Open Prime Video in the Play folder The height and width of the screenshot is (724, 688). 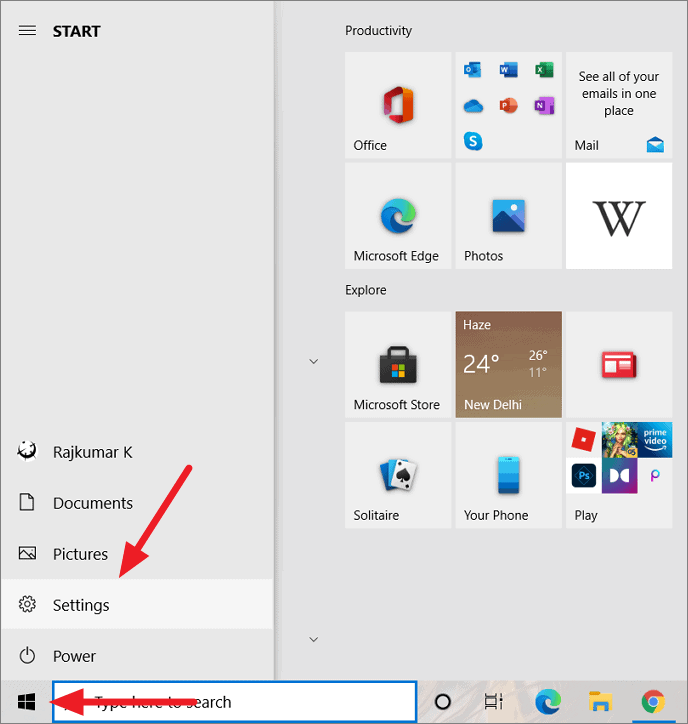(x=655, y=440)
